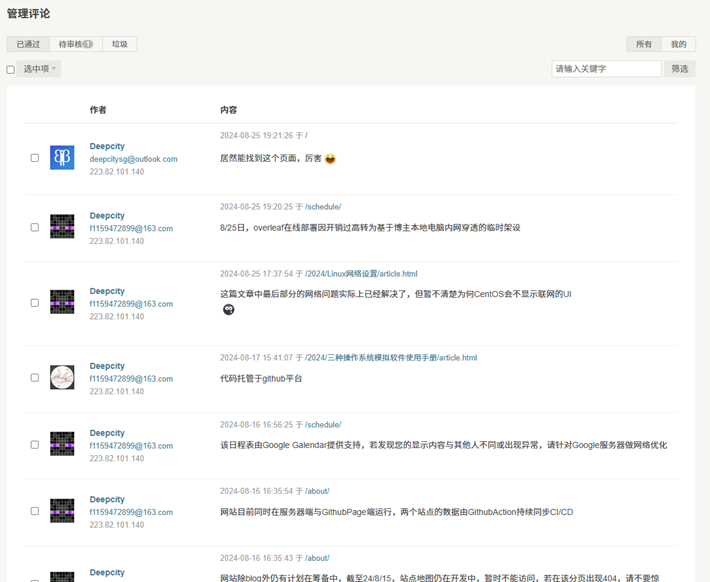Click the 作者 column header
710x582 pixels.
pyautogui.click(x=98, y=110)
